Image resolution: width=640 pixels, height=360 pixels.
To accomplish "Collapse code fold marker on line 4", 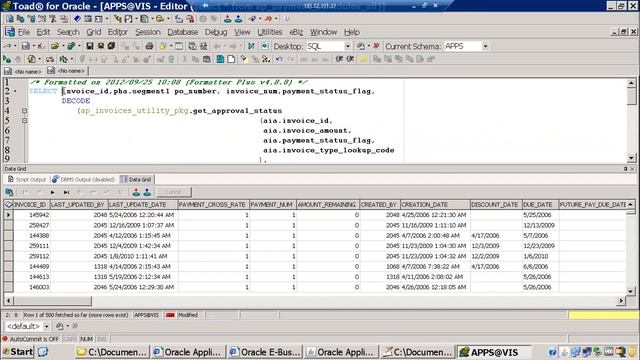I will pos(24,111).
